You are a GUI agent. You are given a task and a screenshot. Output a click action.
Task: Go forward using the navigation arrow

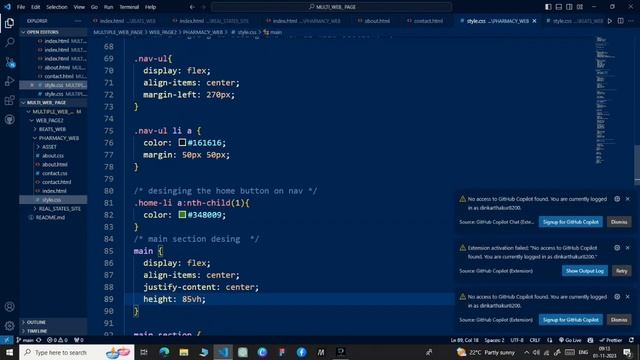(204, 7)
